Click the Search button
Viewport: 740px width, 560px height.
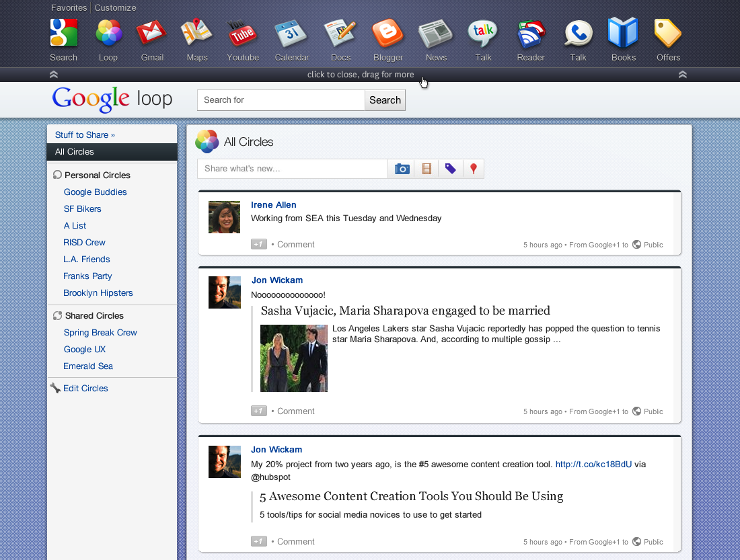385,100
